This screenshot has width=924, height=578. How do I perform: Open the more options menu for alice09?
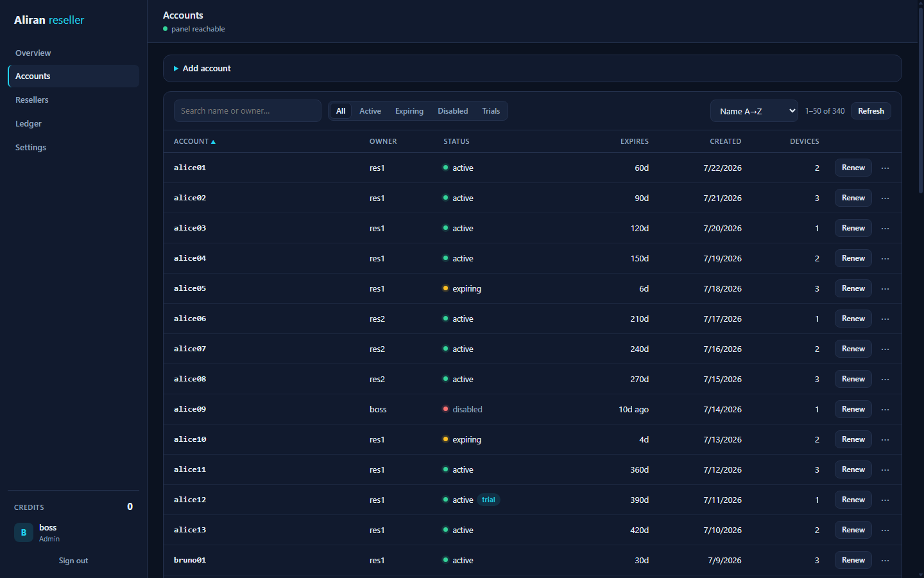886,409
